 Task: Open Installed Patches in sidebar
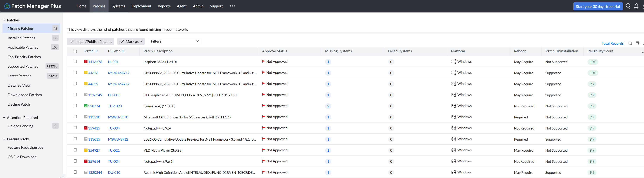tap(31, 38)
